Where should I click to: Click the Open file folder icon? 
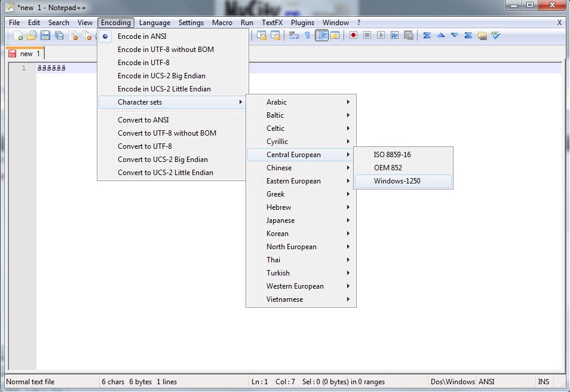[x=32, y=36]
